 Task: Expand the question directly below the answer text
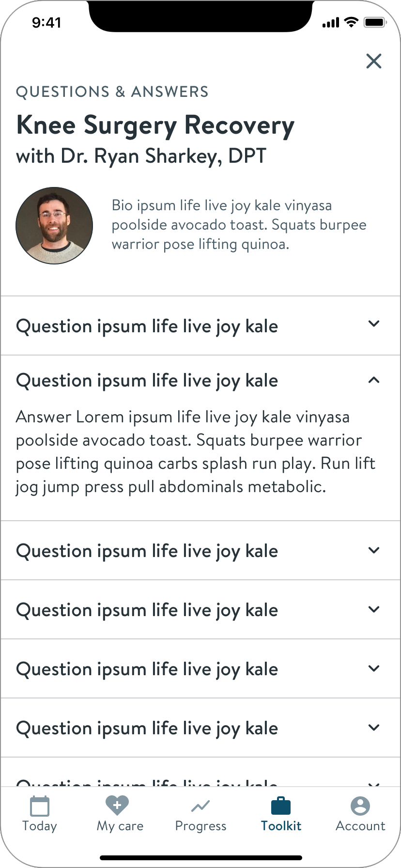pyautogui.click(x=374, y=550)
